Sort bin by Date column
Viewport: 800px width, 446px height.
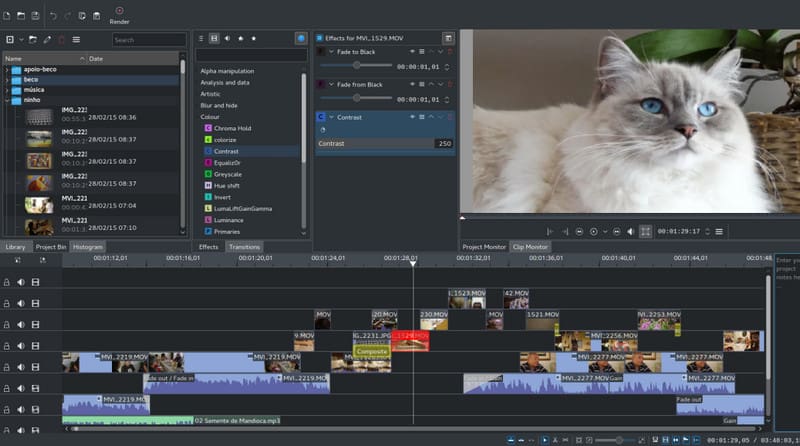(133, 59)
